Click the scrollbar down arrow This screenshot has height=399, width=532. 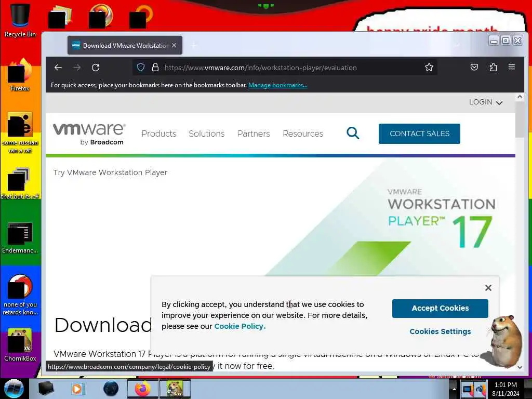[520, 367]
